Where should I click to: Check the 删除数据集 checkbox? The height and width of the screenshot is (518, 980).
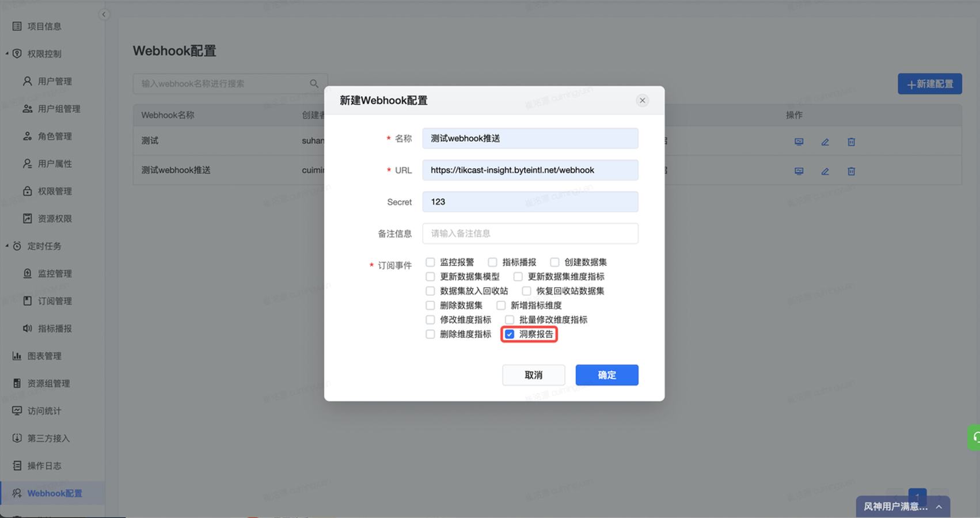pos(430,306)
